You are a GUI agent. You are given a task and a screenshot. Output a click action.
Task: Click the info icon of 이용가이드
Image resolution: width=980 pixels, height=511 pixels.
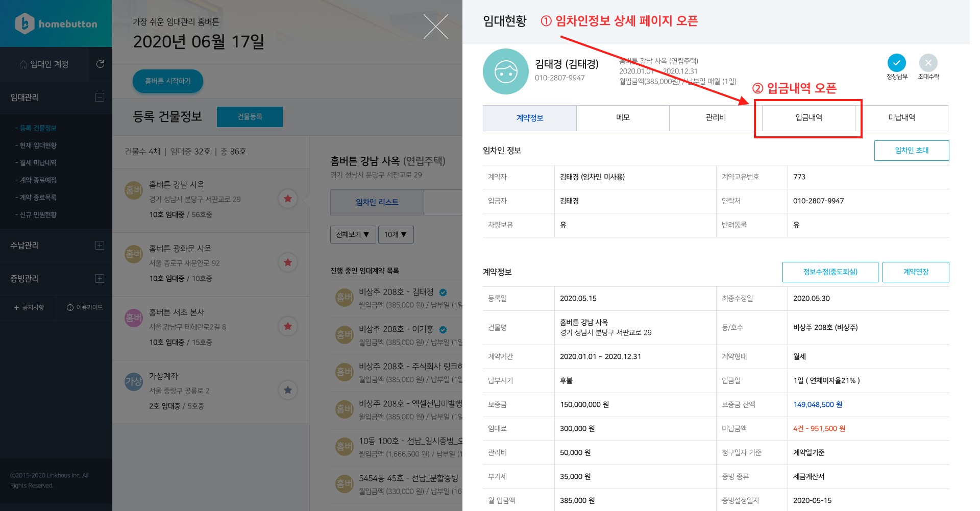70,307
